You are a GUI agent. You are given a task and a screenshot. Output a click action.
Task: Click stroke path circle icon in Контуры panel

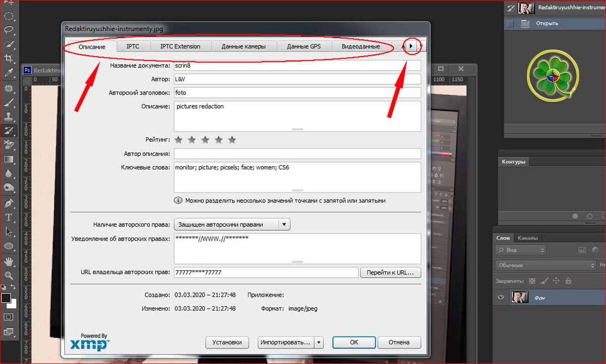pos(589,216)
